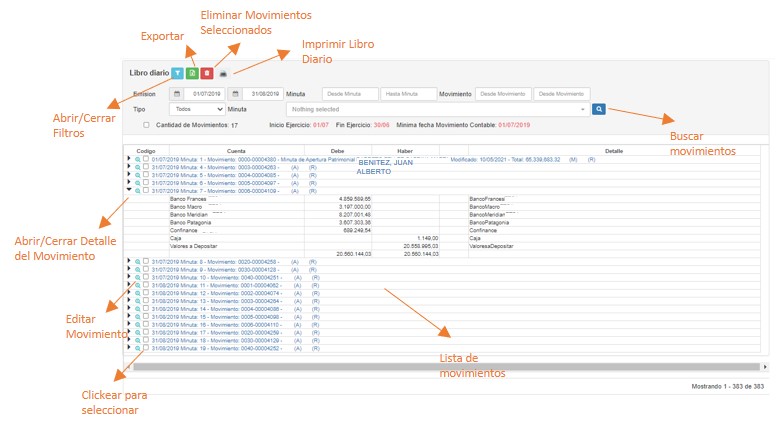The width and height of the screenshot is (782, 425).
Task: Check the Cantidad de Movimientos select-all checkbox
Action: click(x=147, y=125)
